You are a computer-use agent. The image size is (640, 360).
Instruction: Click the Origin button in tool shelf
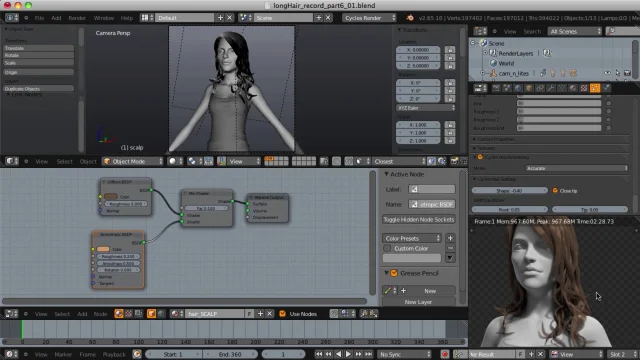pos(39,72)
